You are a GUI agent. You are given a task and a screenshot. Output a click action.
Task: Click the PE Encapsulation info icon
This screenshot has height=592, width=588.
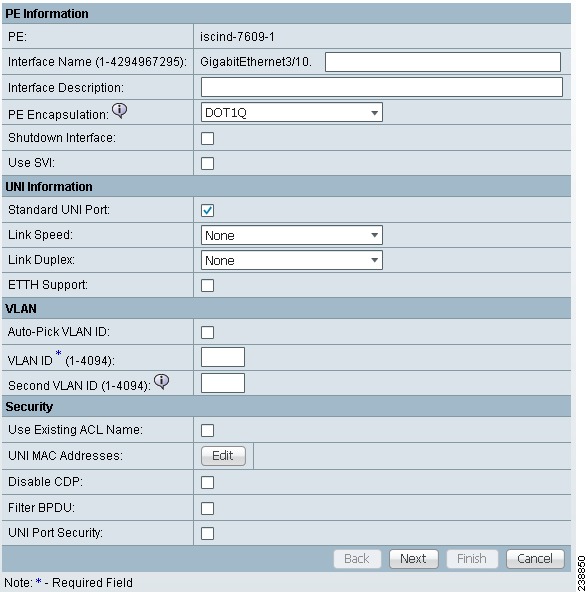pyautogui.click(x=120, y=111)
